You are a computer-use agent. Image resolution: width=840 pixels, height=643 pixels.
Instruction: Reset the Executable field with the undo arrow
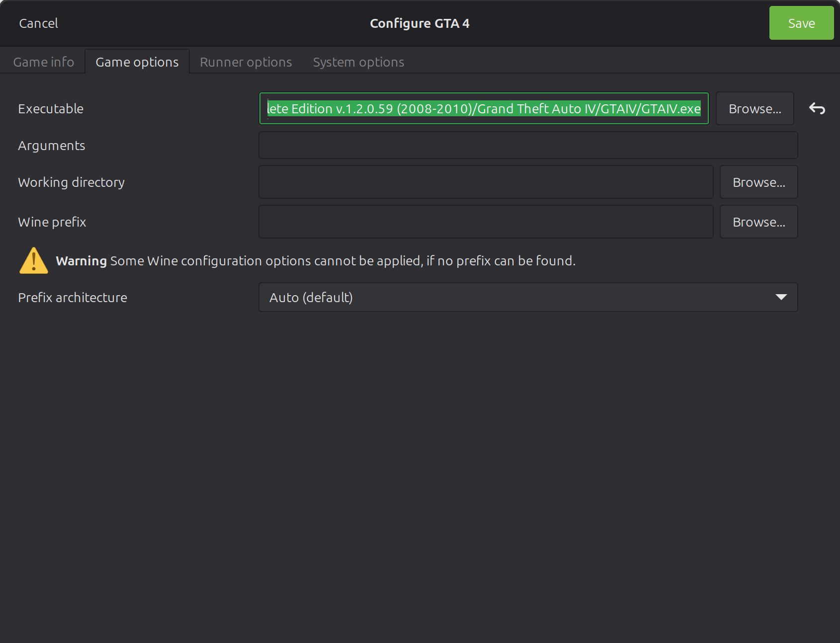[x=817, y=108]
